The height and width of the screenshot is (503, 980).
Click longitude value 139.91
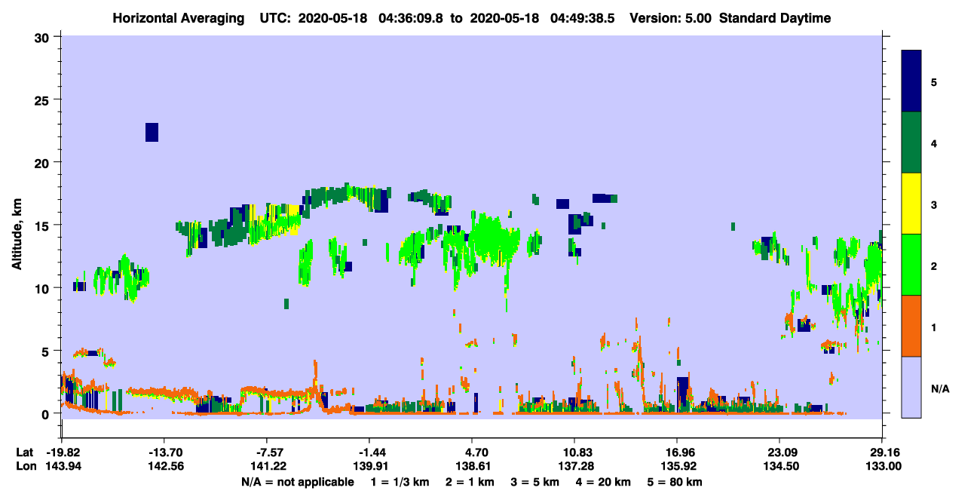369,466
